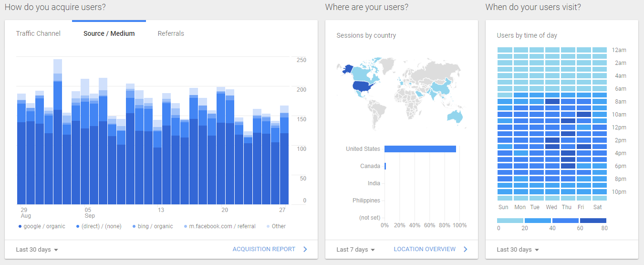Click the Sun column label in heatmap
The height and width of the screenshot is (265, 644).
click(x=503, y=207)
